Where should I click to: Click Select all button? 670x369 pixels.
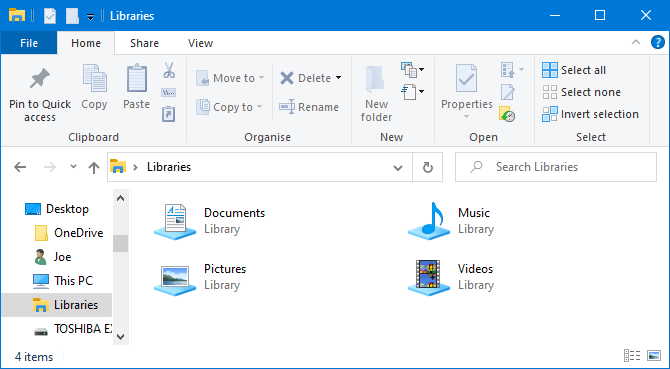click(x=574, y=70)
